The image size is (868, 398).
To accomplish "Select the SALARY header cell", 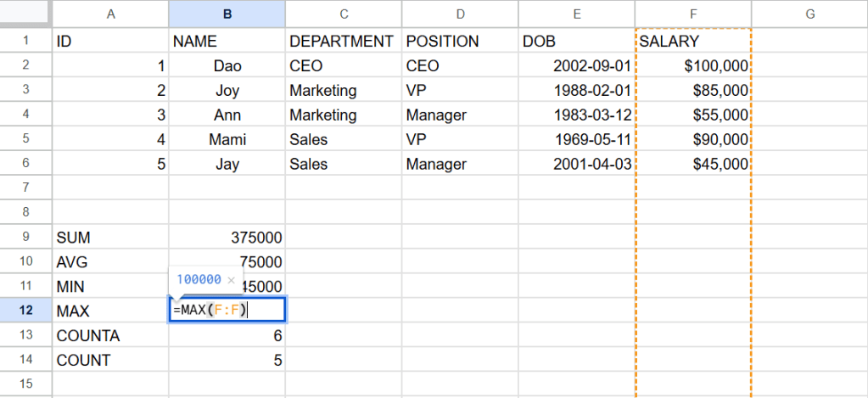I will [692, 41].
